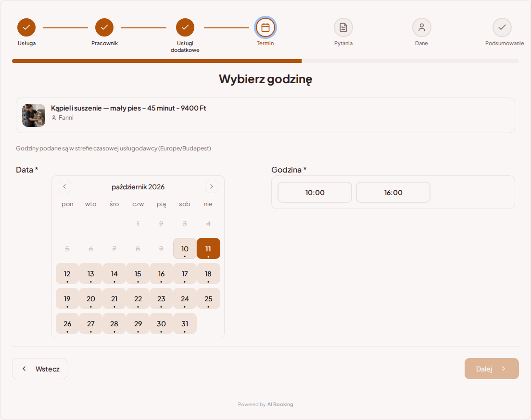The height and width of the screenshot is (420, 531).
Task: Click the completed Usługa step checkmark icon
Action: (x=26, y=27)
